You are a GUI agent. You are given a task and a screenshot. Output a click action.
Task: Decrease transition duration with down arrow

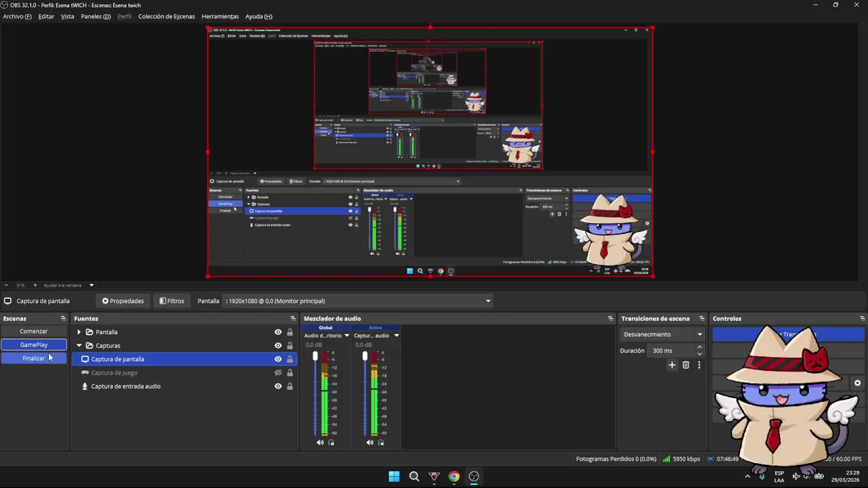[699, 354]
